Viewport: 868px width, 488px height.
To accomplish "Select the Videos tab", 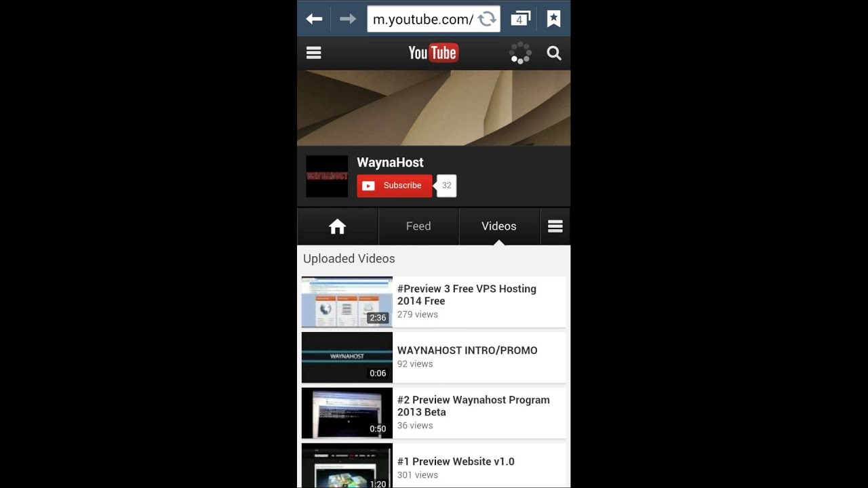I will click(x=499, y=226).
